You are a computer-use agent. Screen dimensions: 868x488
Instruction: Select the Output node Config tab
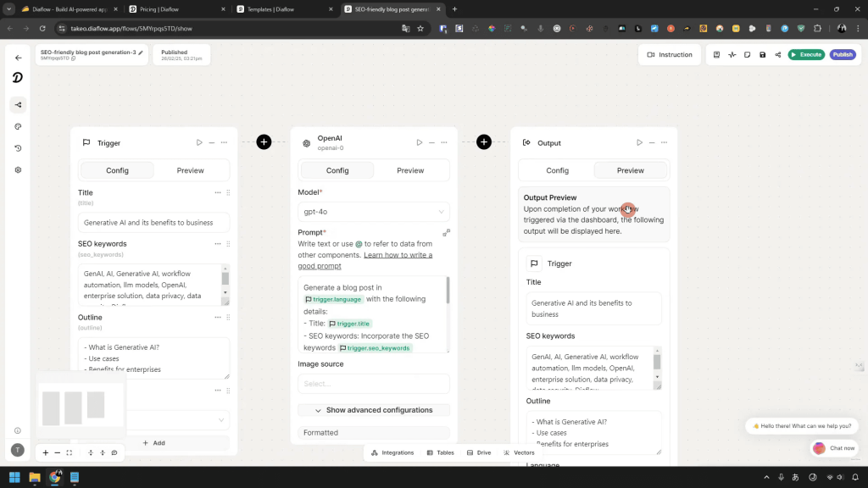click(x=558, y=170)
